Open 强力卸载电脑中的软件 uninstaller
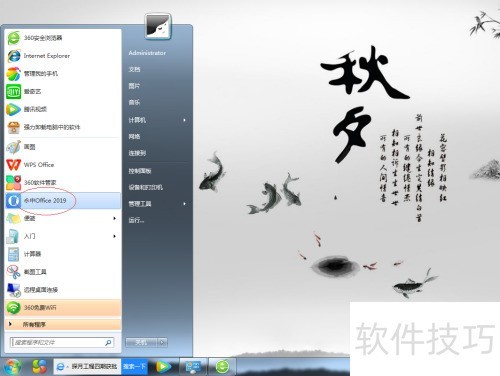This screenshot has width=500, height=376. 63,127
